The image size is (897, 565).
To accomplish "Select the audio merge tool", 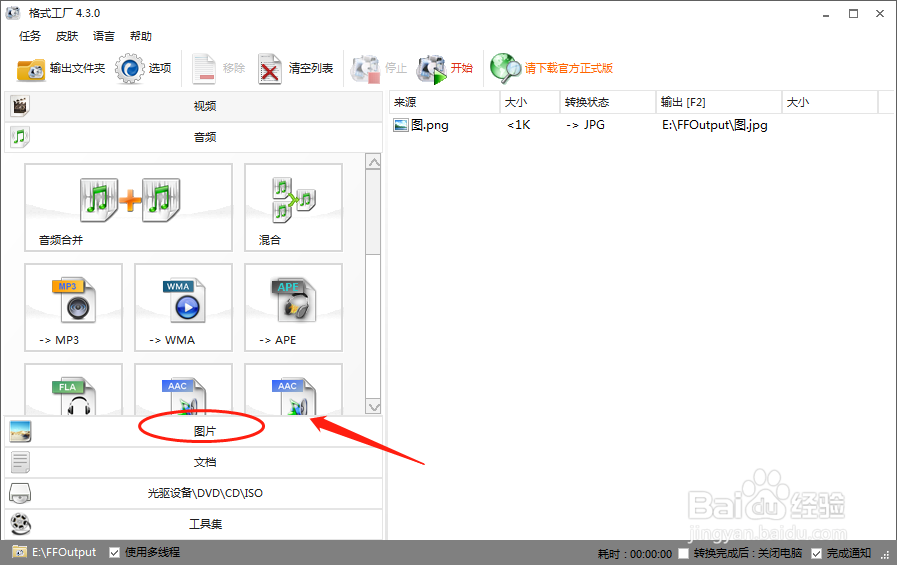I will coord(128,207).
